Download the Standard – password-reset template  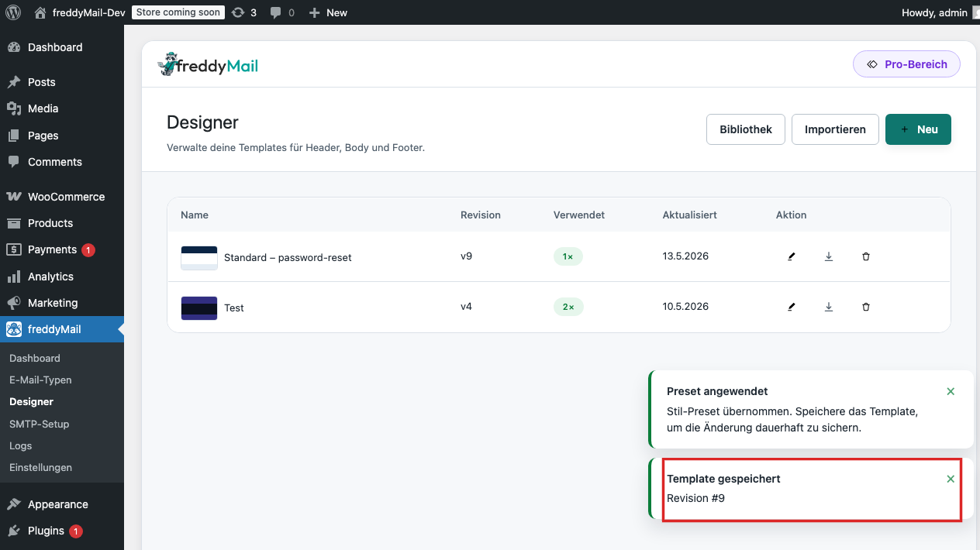828,256
